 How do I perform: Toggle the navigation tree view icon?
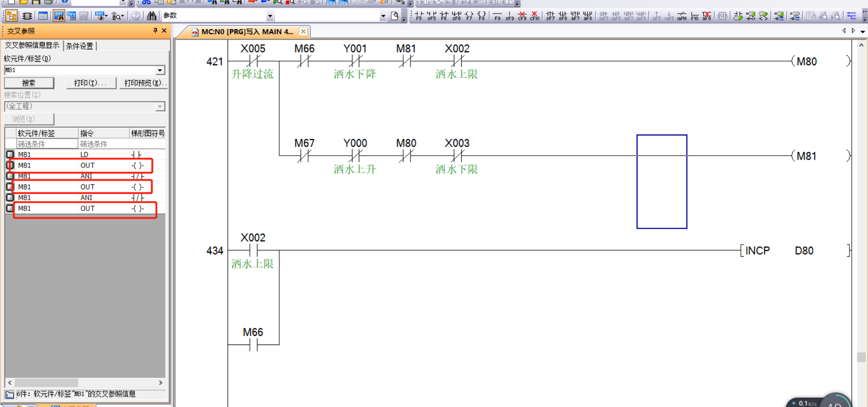point(11,16)
